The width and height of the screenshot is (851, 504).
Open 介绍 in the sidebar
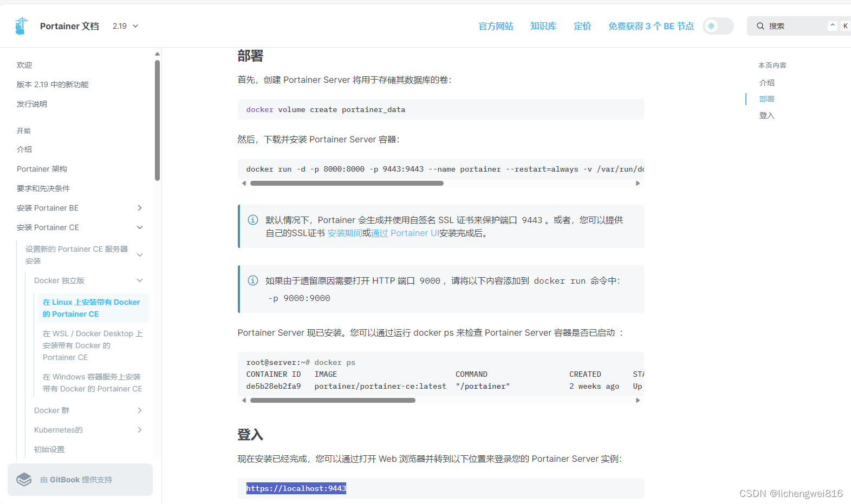(x=24, y=149)
